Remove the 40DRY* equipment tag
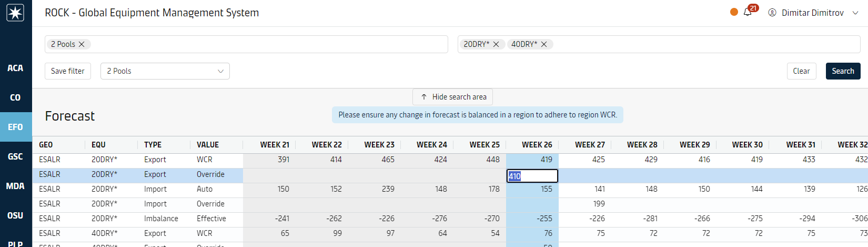 (544, 44)
